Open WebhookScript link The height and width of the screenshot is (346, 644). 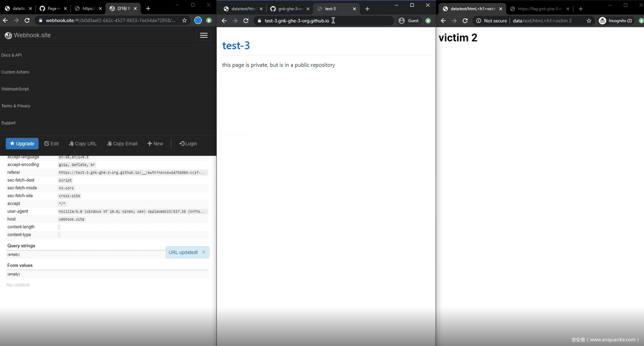(x=15, y=89)
